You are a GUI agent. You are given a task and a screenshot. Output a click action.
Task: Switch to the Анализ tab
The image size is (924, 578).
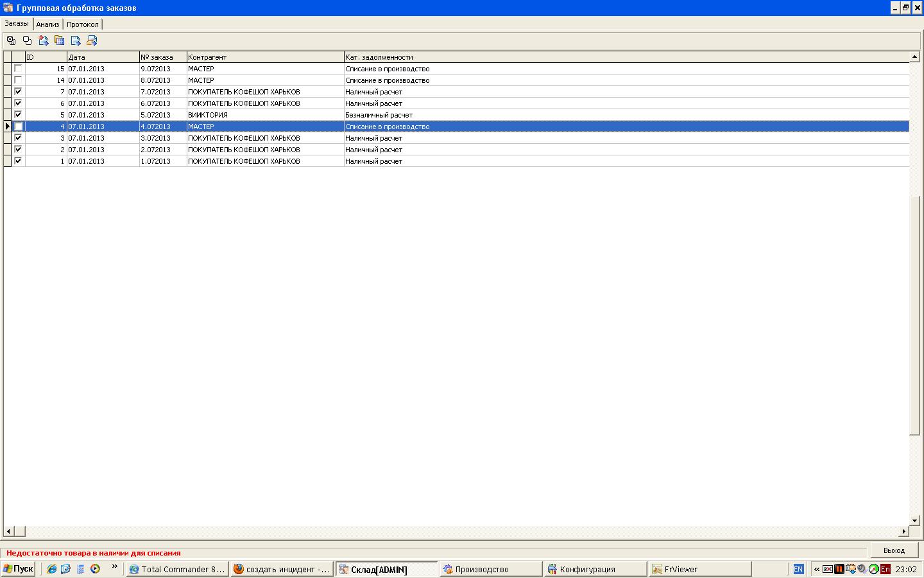coord(47,24)
